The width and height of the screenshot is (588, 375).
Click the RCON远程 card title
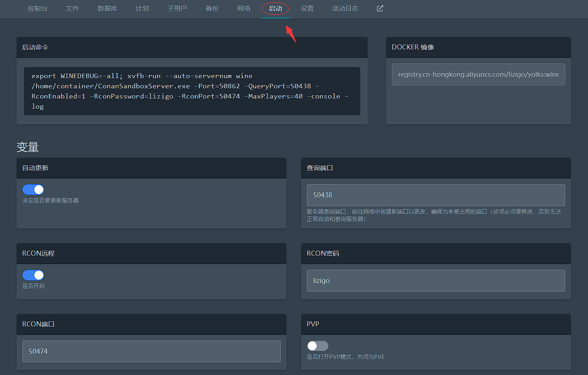point(38,253)
